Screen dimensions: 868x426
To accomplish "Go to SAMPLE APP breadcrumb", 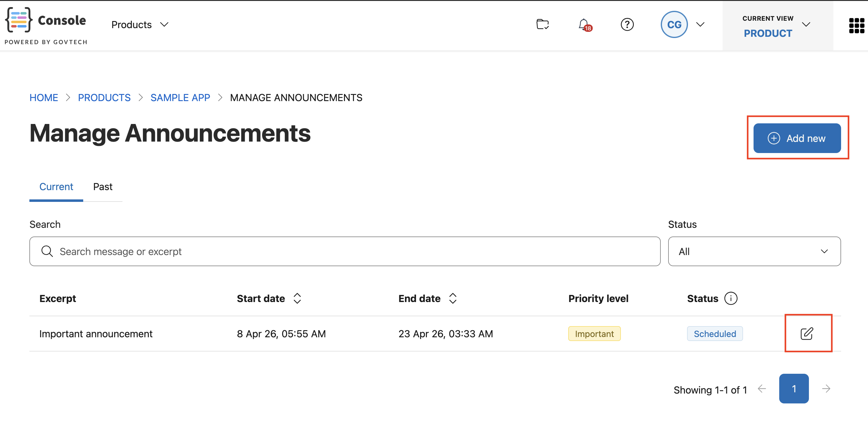I will [x=180, y=98].
